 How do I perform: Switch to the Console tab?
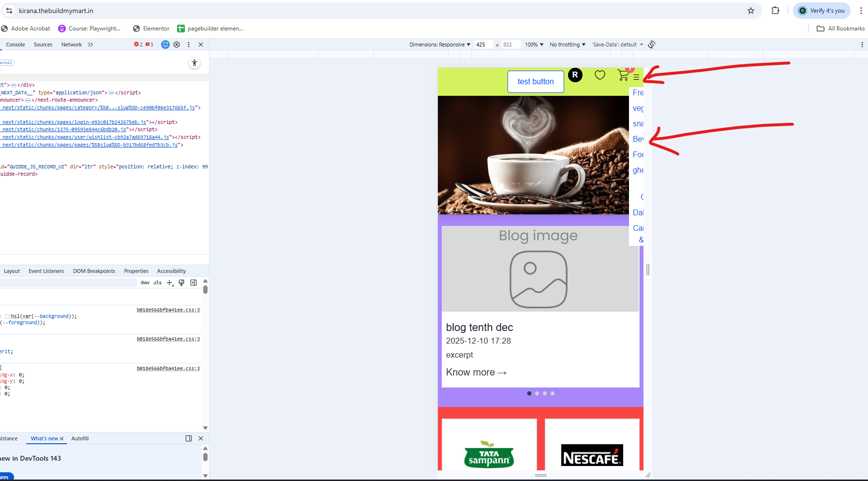pyautogui.click(x=15, y=45)
